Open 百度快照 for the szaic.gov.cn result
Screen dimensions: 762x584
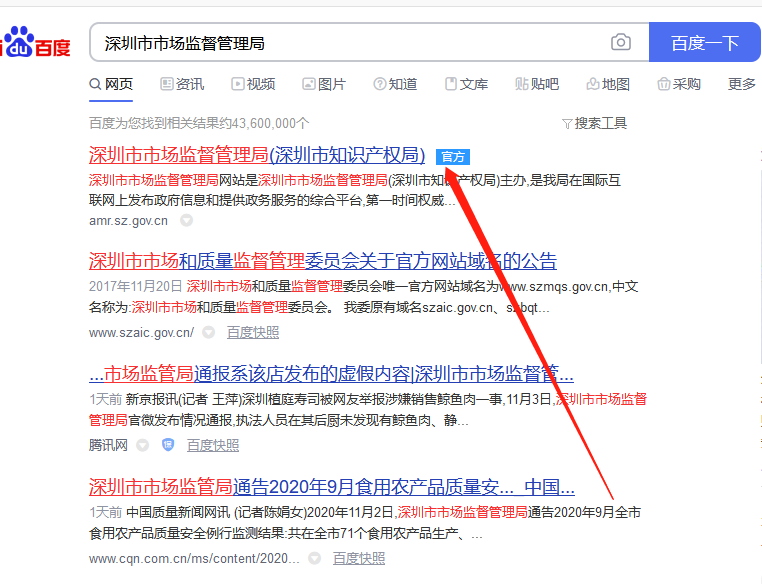click(252, 332)
